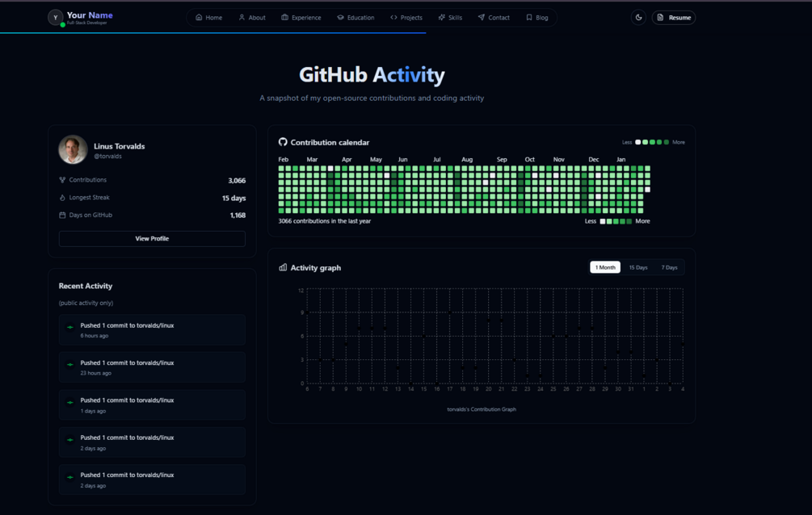Click '3066 contributions in the last year' text

click(325, 221)
